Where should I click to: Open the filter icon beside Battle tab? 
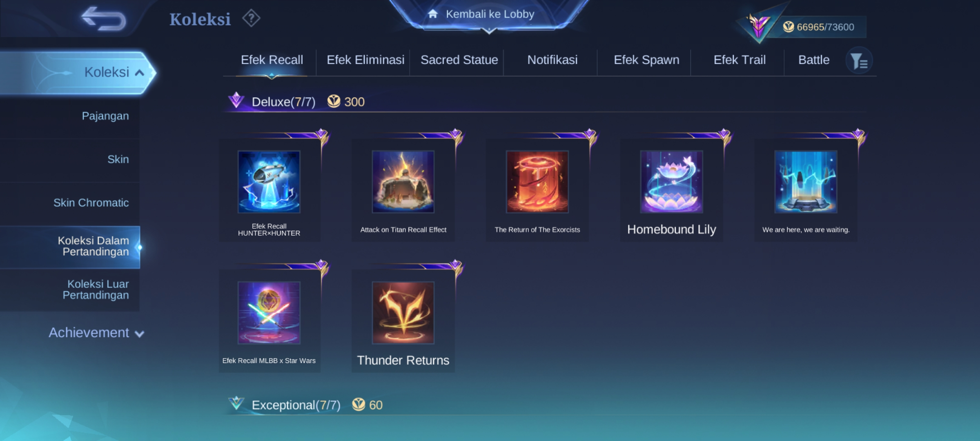coord(859,60)
